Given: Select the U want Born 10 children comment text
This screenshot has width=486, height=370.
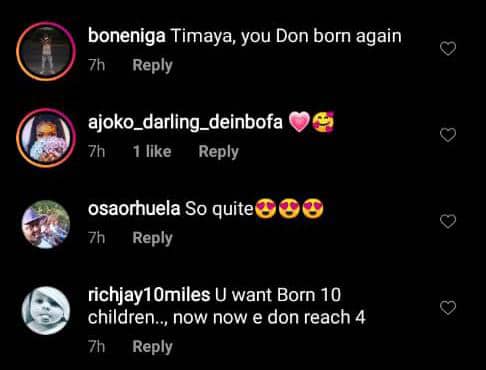Looking at the screenshot, I should point(227,306).
